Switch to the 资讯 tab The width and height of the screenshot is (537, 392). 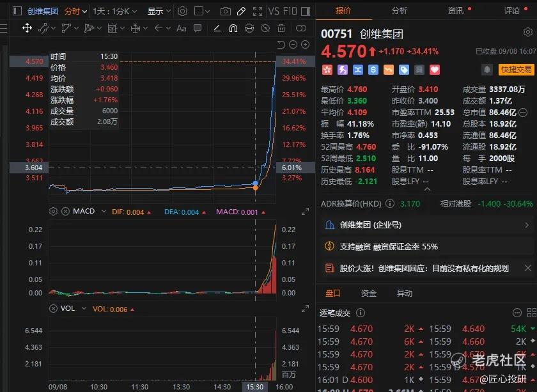point(455,11)
